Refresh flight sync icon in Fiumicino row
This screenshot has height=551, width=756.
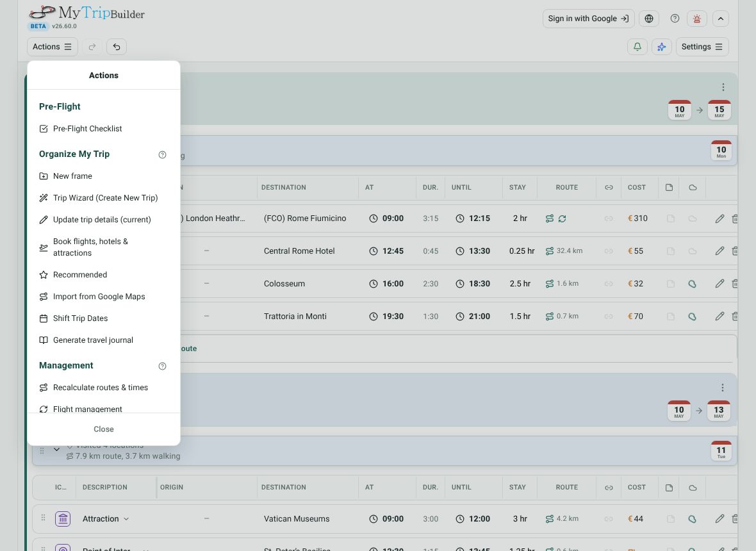click(562, 219)
